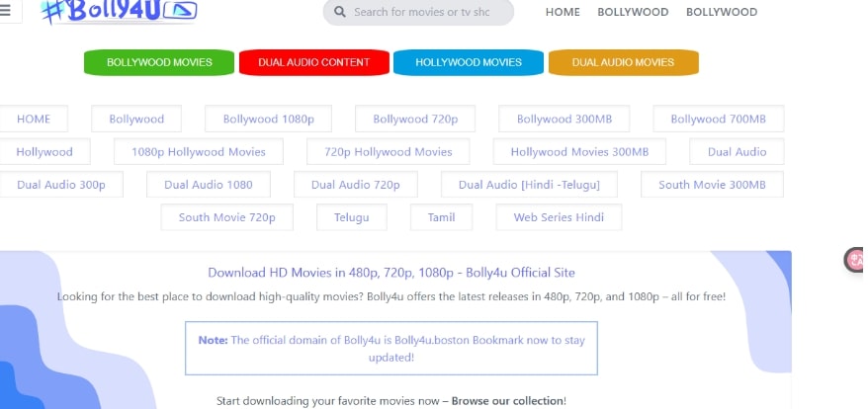The width and height of the screenshot is (868, 409).
Task: Open the hamburger menu icon
Action: click(6, 11)
